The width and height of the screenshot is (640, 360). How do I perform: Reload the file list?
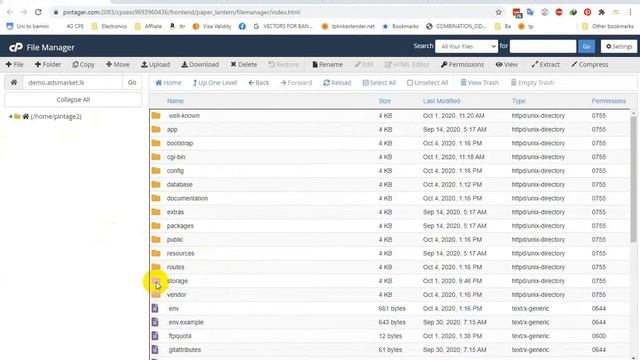point(337,83)
